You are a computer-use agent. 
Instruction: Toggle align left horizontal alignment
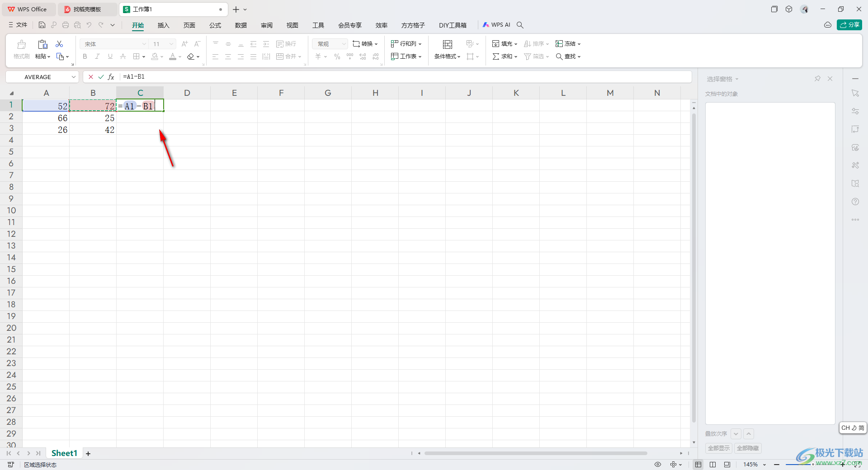216,56
